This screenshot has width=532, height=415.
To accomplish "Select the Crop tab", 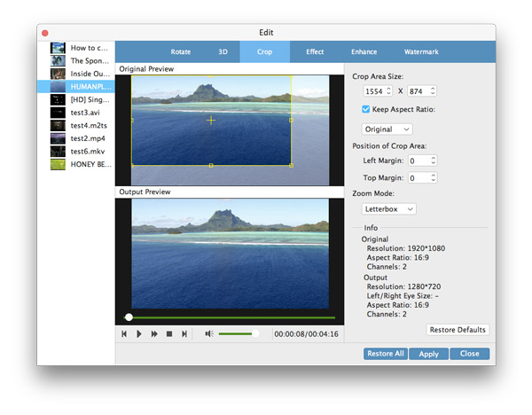I will tap(264, 52).
